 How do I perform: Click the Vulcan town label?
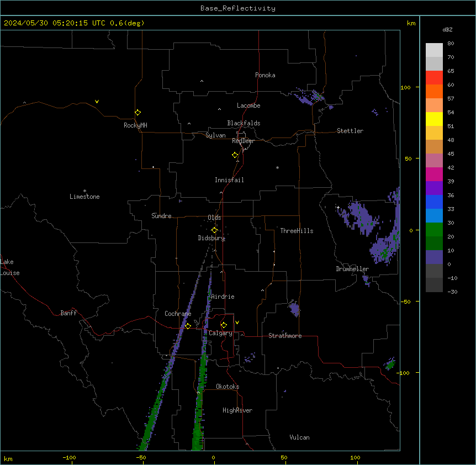299,437
